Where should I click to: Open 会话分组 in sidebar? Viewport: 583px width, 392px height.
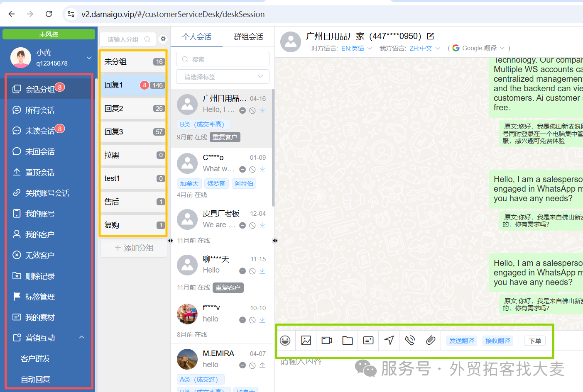coord(49,89)
